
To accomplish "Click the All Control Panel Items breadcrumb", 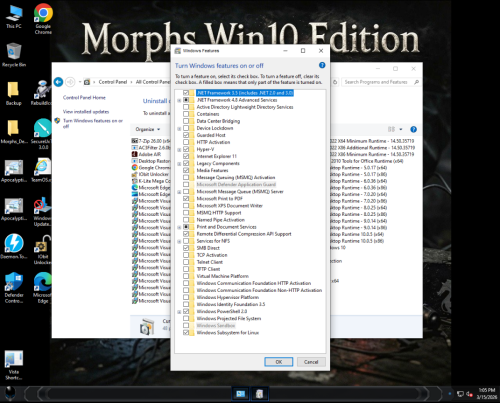I will coord(153,82).
